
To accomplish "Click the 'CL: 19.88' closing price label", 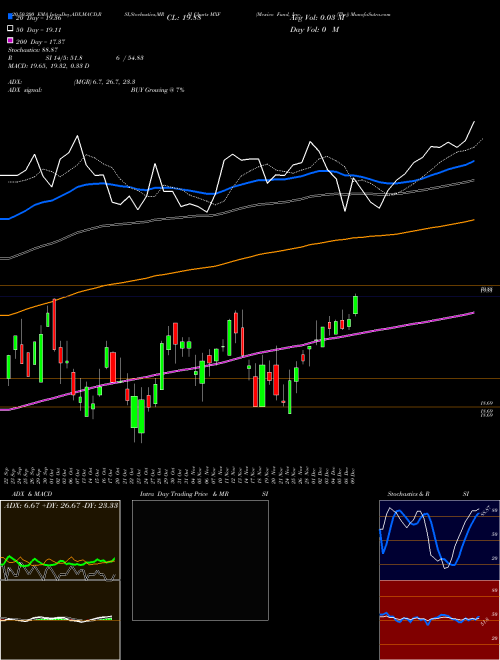I will (x=184, y=17).
